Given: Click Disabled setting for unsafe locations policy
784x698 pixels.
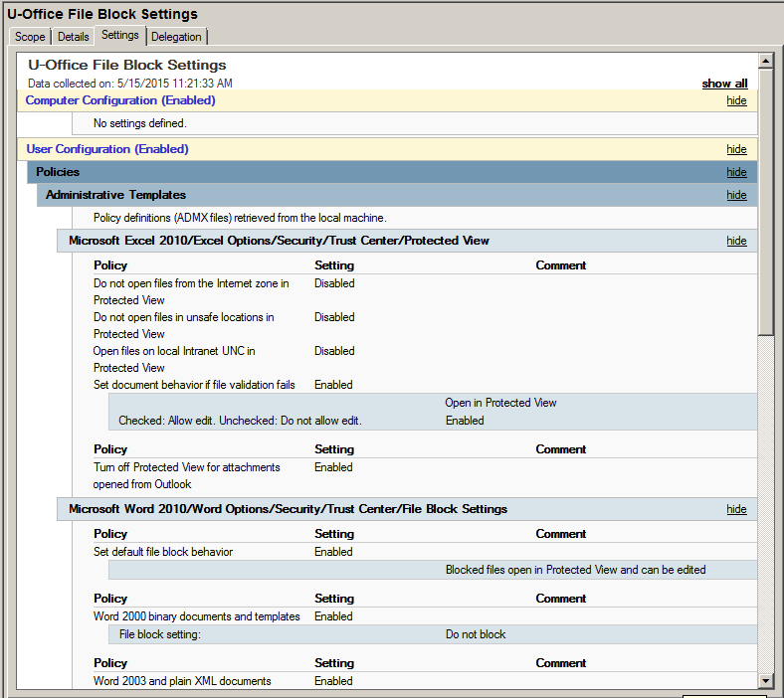Looking at the screenshot, I should coord(334,317).
